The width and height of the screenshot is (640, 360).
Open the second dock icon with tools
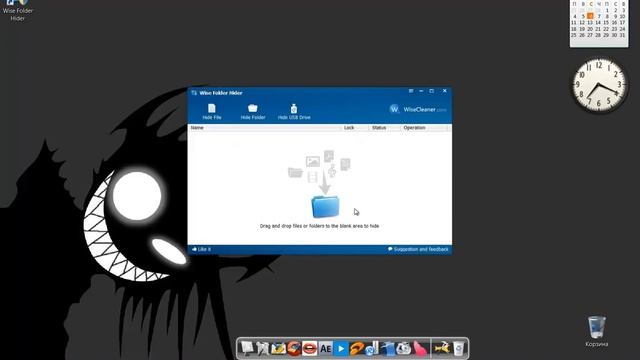(x=263, y=348)
